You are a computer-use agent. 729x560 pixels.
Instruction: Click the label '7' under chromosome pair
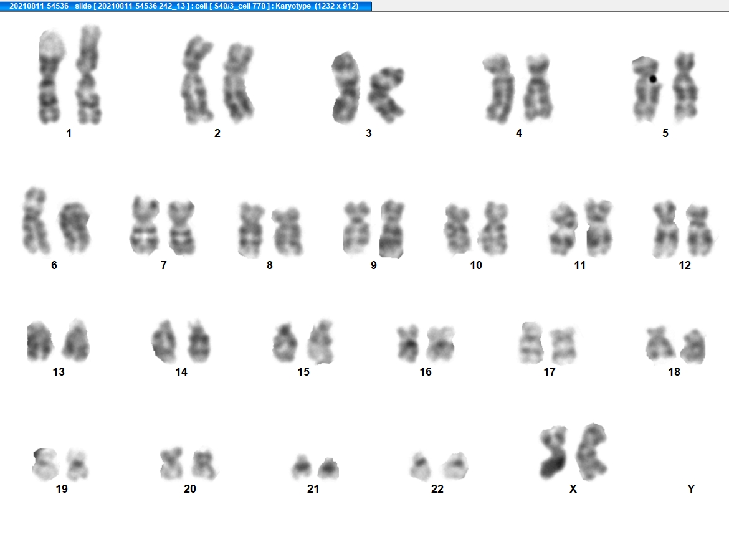(x=164, y=265)
